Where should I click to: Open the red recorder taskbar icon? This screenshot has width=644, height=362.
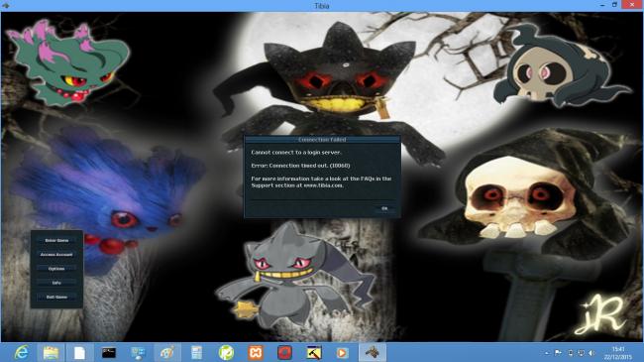point(284,352)
